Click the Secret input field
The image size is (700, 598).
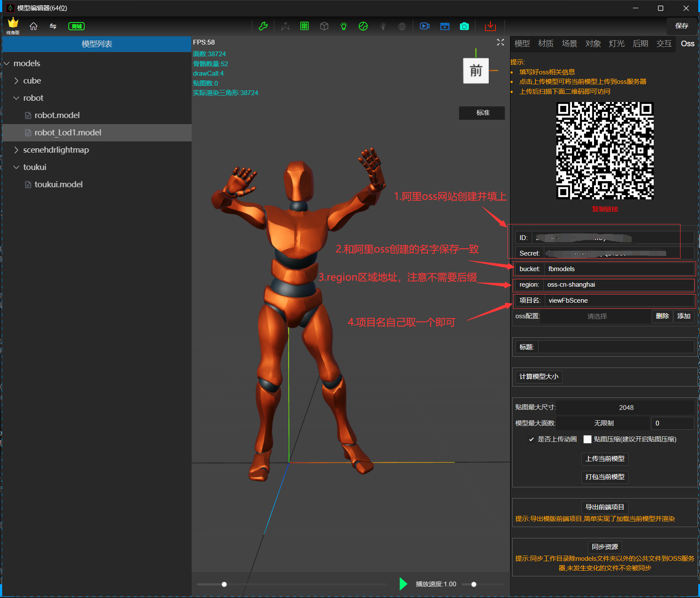pyautogui.click(x=619, y=253)
